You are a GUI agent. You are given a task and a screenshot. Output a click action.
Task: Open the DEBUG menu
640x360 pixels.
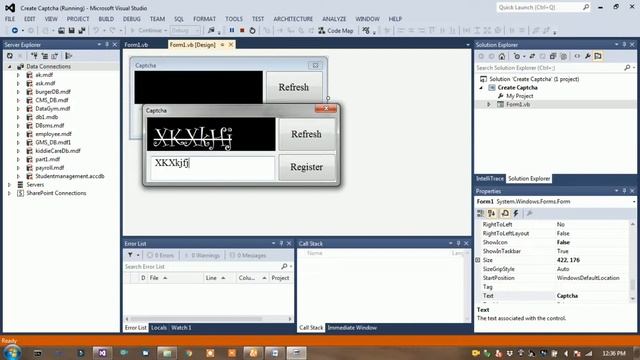coord(131,19)
